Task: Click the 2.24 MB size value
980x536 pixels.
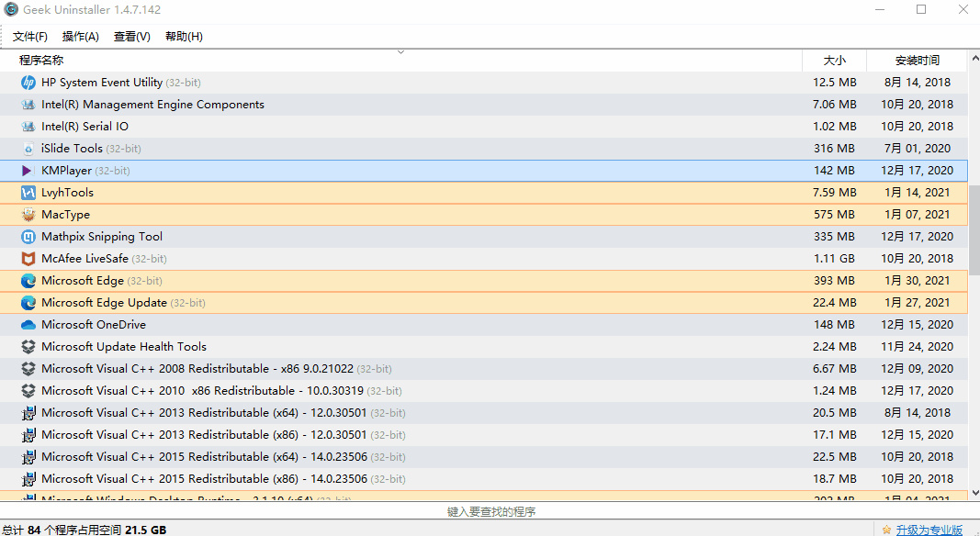Action: [x=834, y=347]
